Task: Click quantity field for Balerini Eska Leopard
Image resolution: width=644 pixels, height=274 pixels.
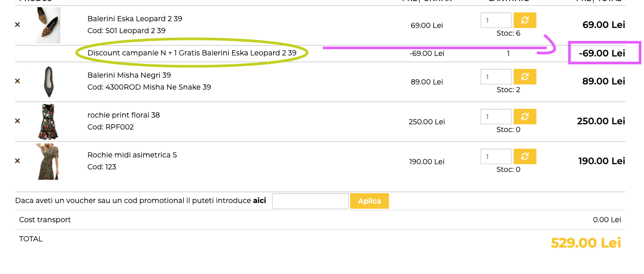Action: tap(496, 20)
